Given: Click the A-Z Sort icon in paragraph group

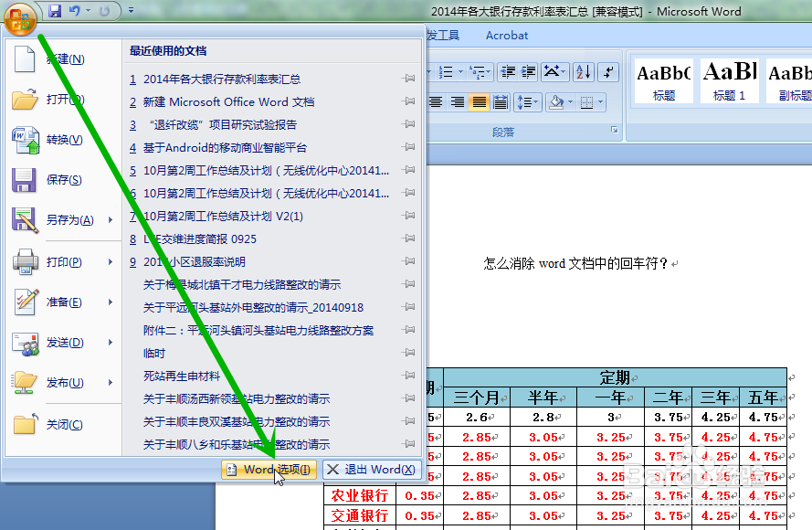Looking at the screenshot, I should [583, 73].
